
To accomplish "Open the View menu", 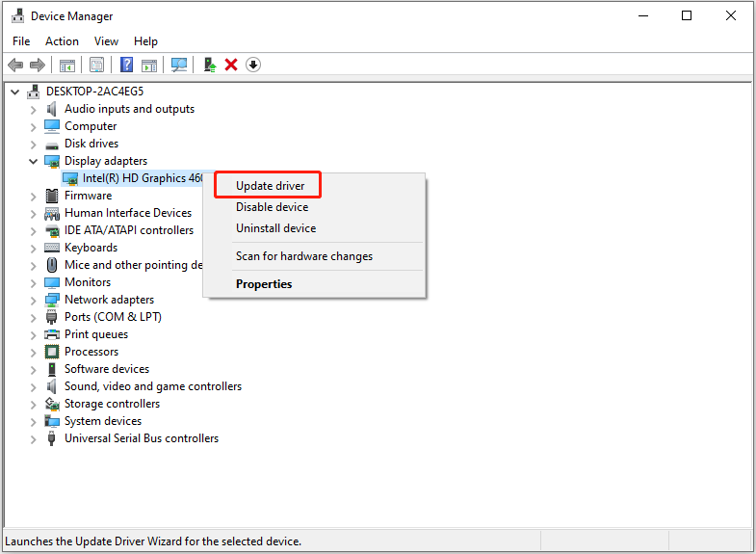I will click(x=106, y=41).
